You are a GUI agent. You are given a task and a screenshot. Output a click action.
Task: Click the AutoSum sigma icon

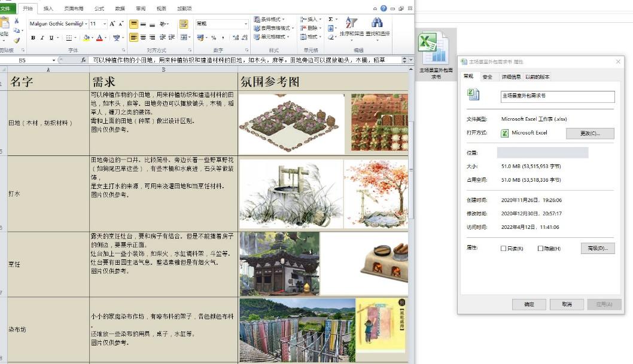coord(331,19)
